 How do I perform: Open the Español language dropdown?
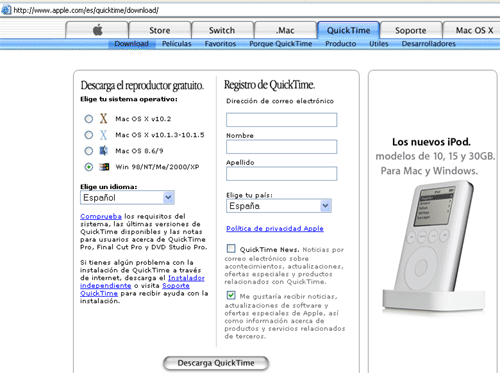[127, 198]
